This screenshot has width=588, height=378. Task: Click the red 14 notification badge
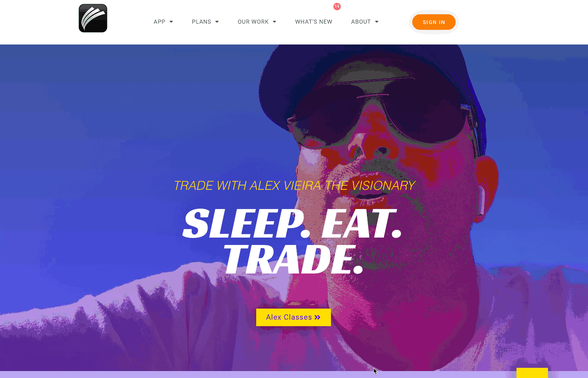[x=337, y=7]
